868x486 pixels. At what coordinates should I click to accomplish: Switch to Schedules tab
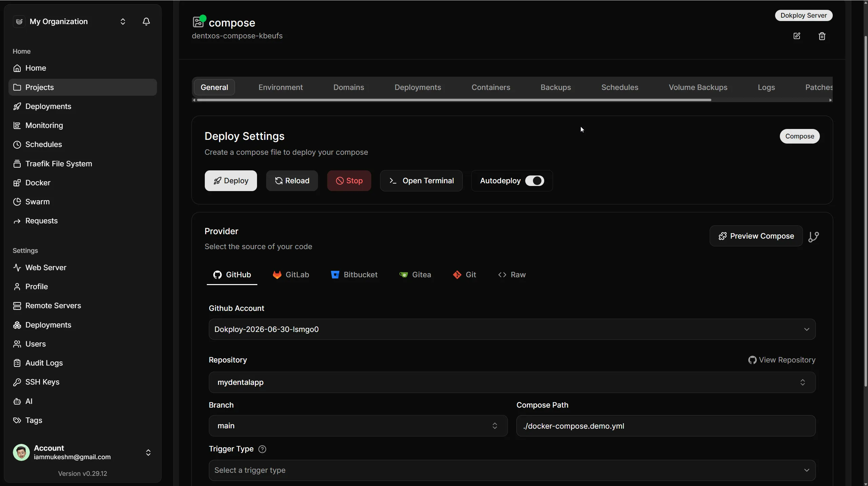pos(620,87)
